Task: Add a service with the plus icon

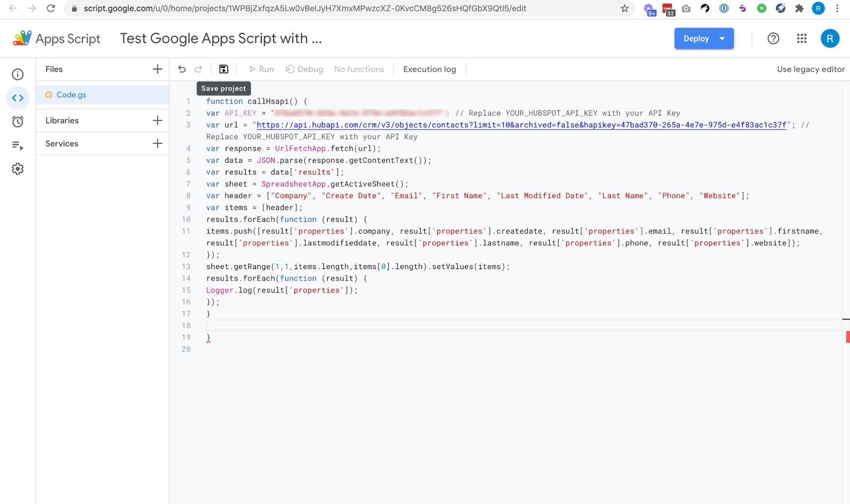Action: click(x=157, y=143)
